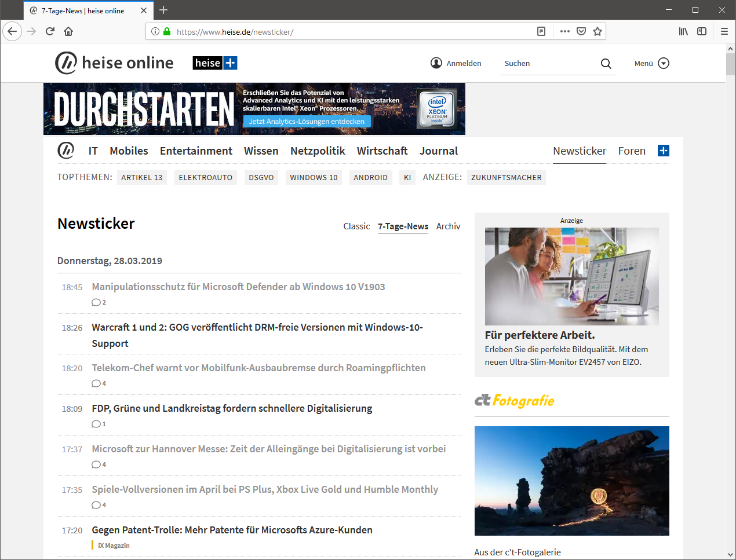Click Jetzt Analytics-Lösungen entdecken button
The image size is (736, 560).
307,122
